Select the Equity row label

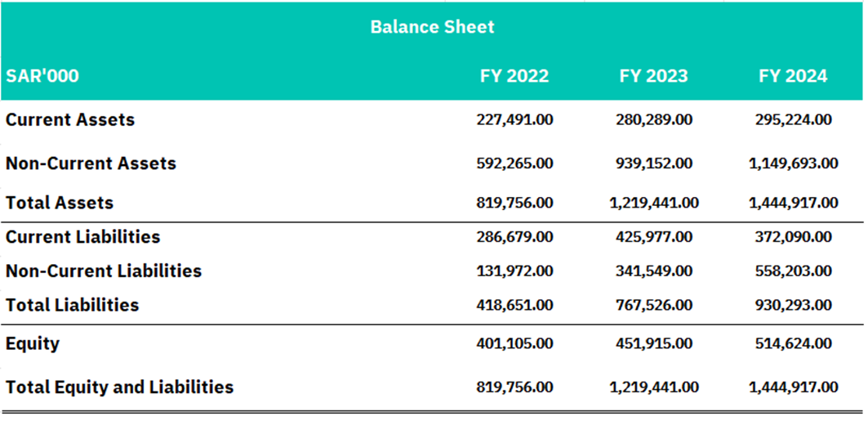[33, 343]
